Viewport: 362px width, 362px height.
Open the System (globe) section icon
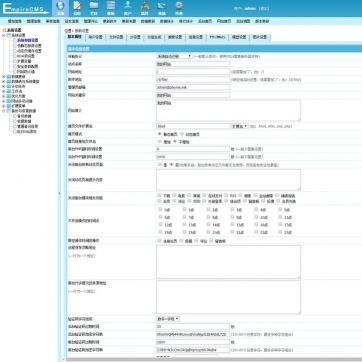tap(60, 8)
